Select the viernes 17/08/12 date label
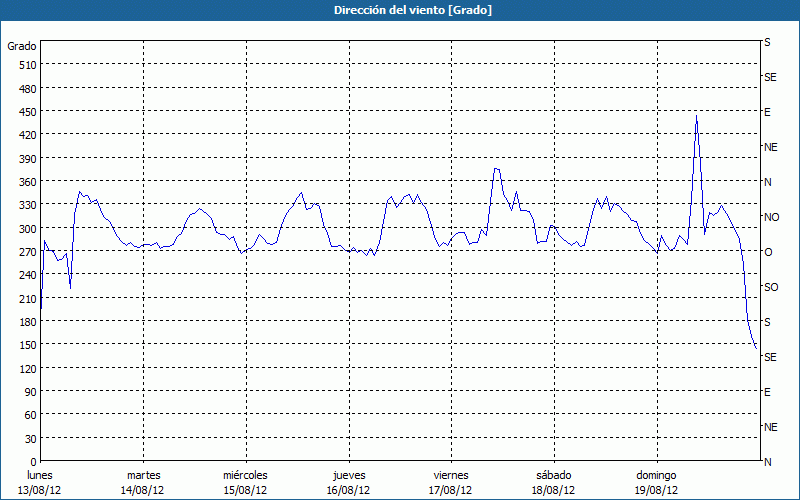The width and height of the screenshot is (800, 500). [x=450, y=482]
